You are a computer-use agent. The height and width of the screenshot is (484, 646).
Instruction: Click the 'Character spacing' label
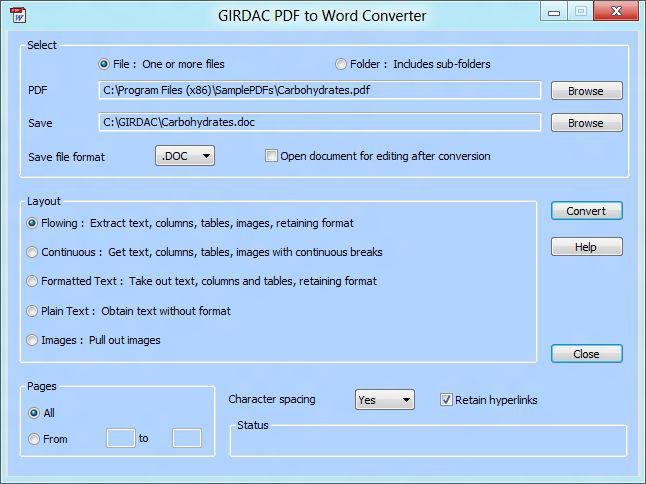[x=272, y=399]
